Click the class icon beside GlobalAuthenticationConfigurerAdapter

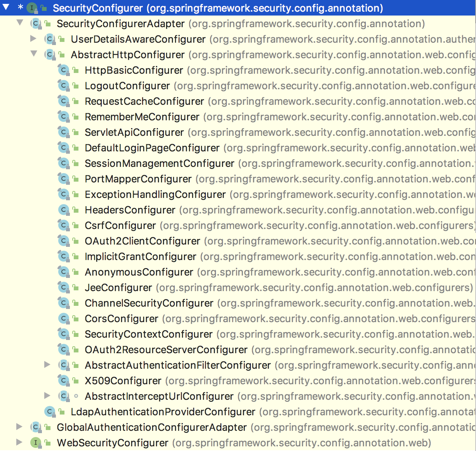coord(36,427)
